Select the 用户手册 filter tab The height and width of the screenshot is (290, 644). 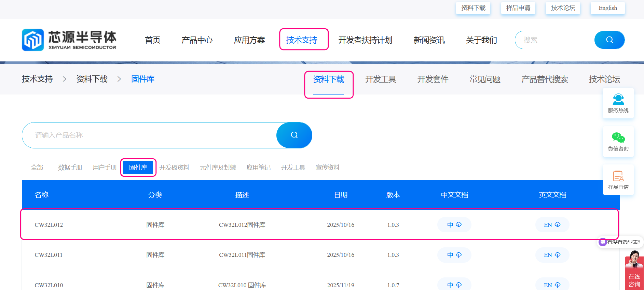tap(105, 168)
